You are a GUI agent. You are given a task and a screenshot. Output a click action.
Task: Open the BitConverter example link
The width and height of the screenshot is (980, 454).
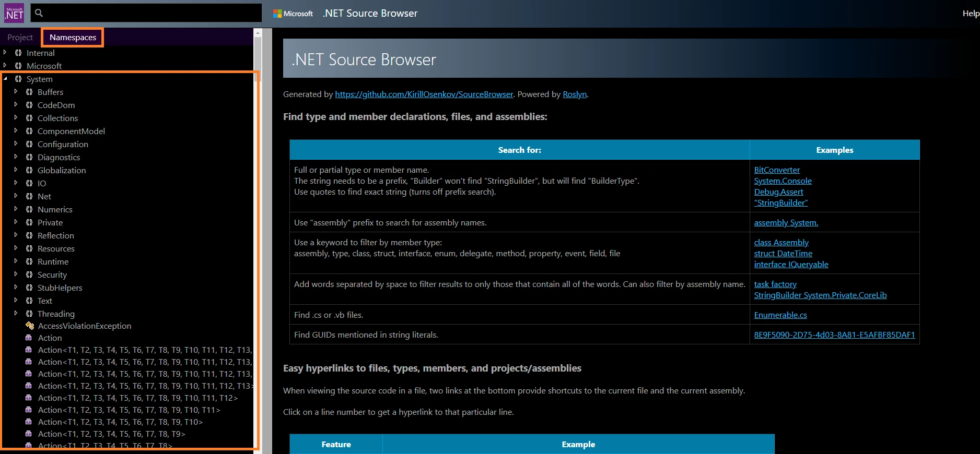(x=777, y=170)
